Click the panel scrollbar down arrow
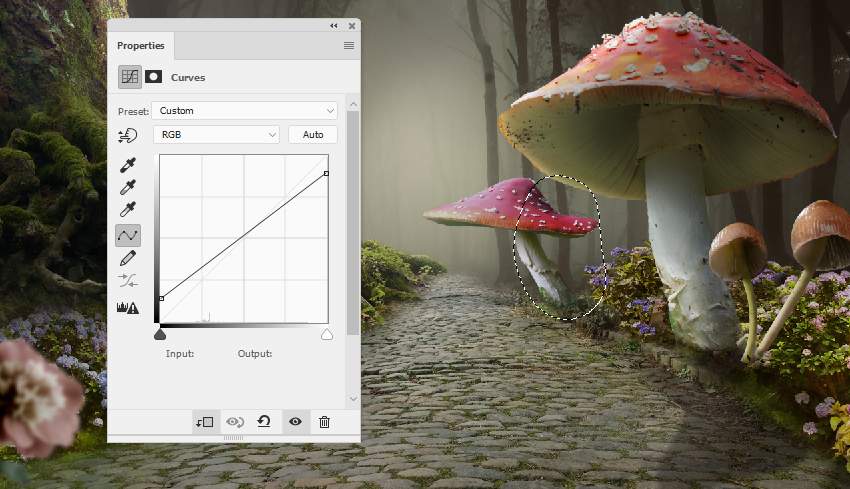This screenshot has height=489, width=850. click(x=353, y=399)
